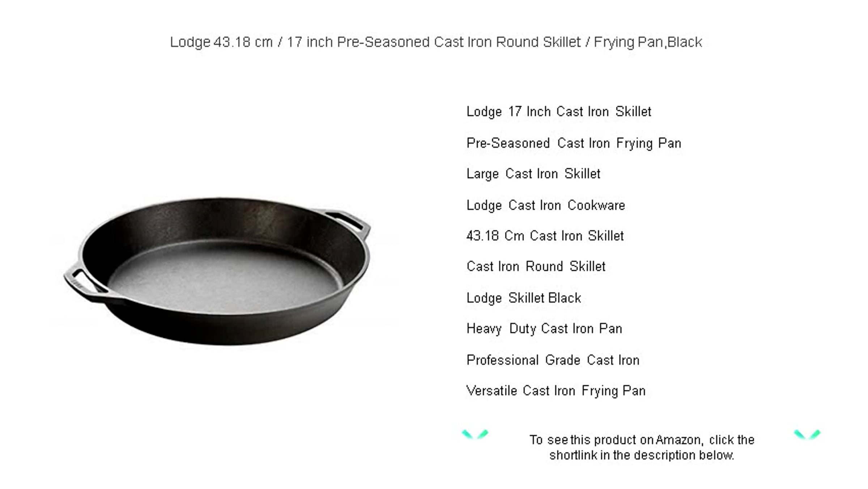868x489 pixels.
Task: Click the skillet's flat cooking surface
Action: [x=225, y=277]
